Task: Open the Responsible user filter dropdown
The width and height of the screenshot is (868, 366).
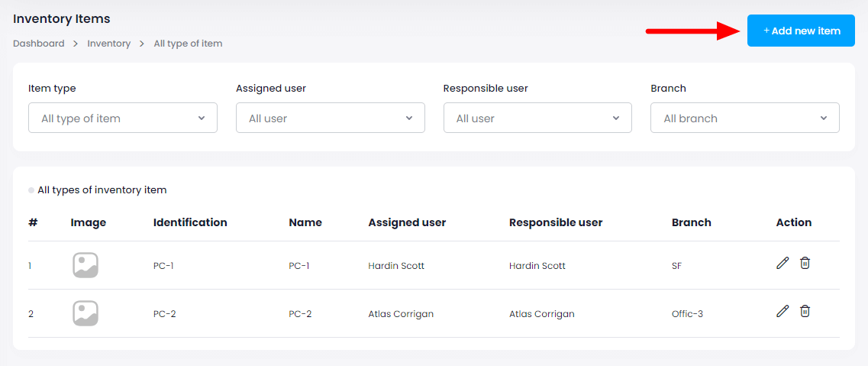Action: click(x=537, y=118)
